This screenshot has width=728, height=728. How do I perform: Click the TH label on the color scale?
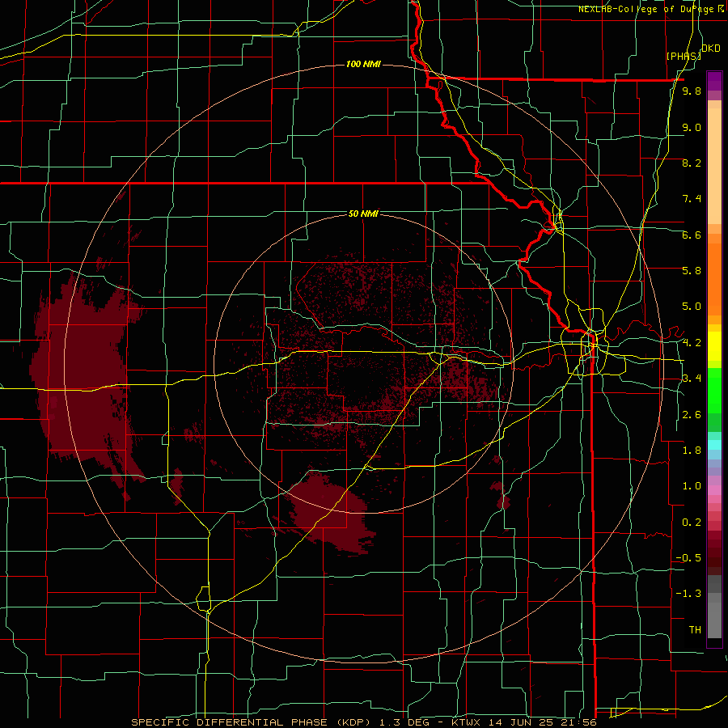[x=695, y=630]
